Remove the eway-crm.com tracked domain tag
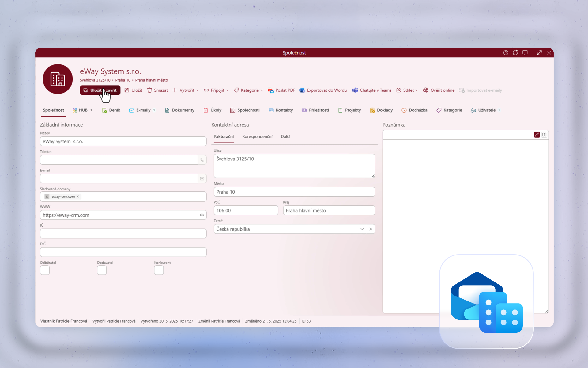 coord(78,197)
